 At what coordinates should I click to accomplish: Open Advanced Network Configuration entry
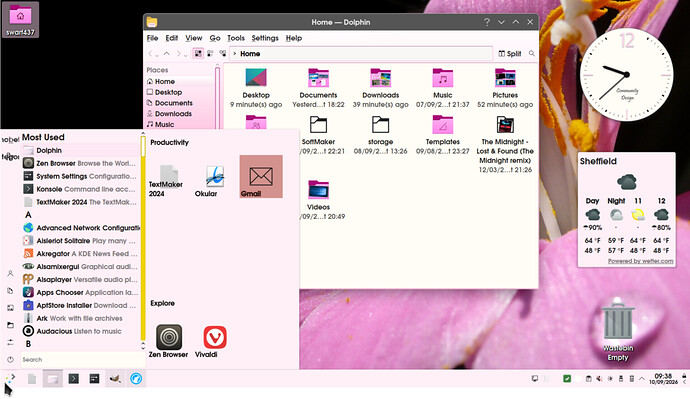pos(81,228)
